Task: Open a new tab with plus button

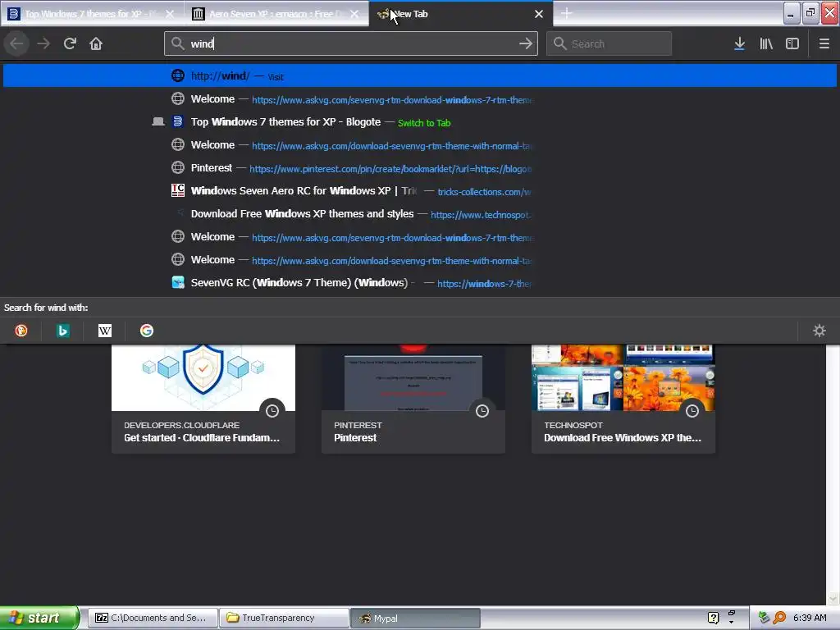Action: [x=566, y=13]
